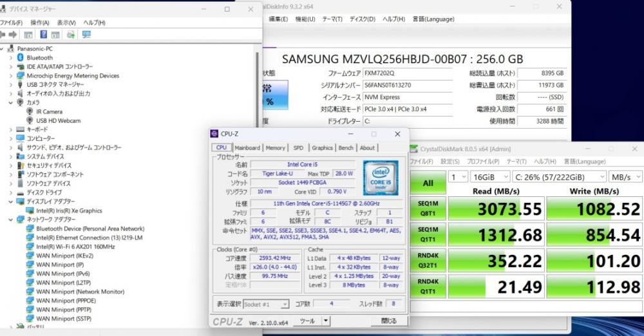644x336 pixels.
Task: Open the help icon in Device Manager toolbar
Action: [43, 35]
